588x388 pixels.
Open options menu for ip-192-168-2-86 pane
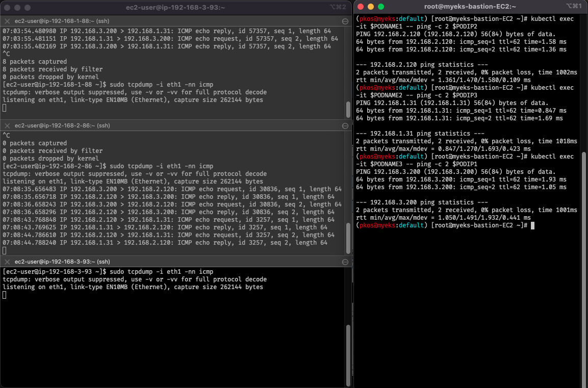pos(345,126)
